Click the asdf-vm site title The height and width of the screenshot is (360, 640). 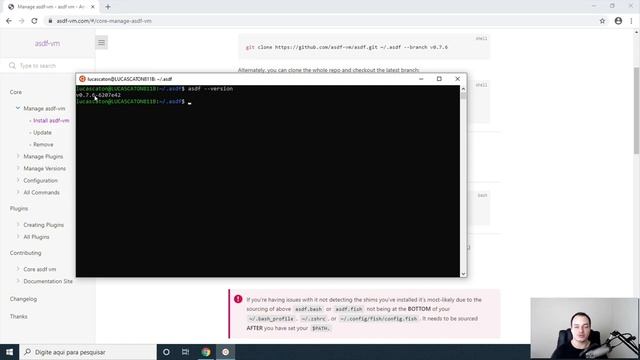(47, 43)
